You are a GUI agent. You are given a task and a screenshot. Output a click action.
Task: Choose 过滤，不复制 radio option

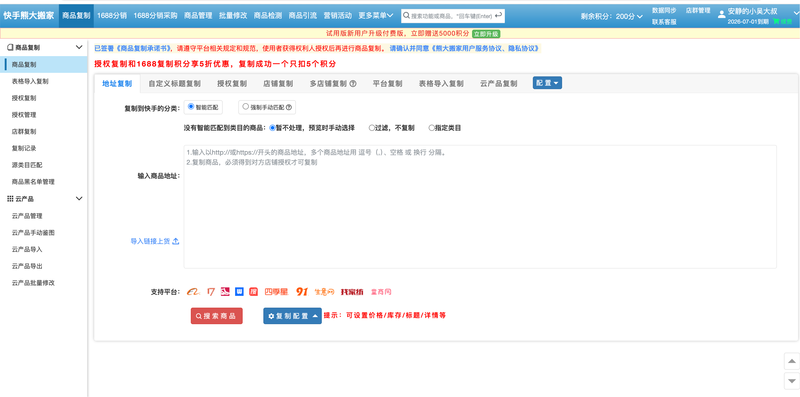pyautogui.click(x=372, y=128)
